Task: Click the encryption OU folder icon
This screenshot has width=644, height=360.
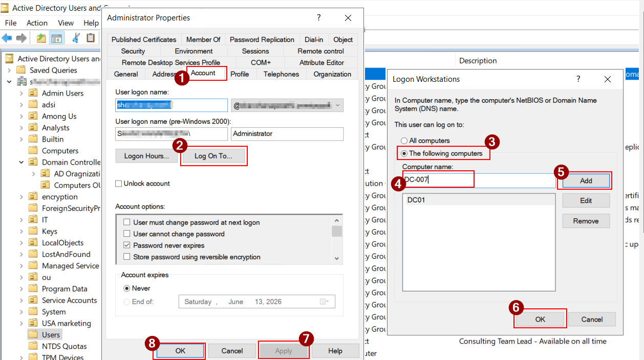Action: [33, 197]
